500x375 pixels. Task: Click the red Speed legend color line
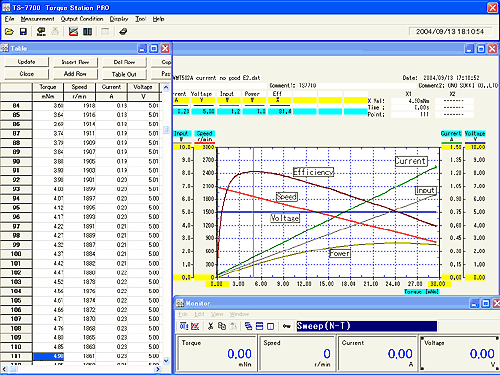205,143
